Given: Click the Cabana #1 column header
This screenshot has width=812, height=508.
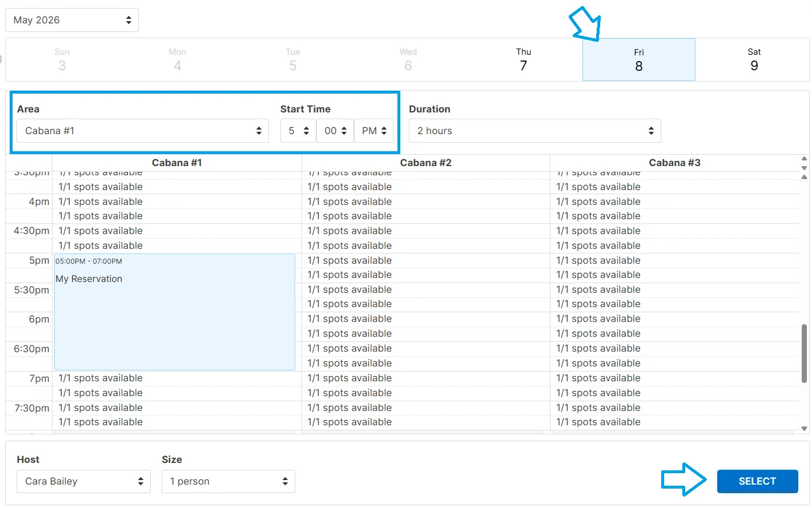Looking at the screenshot, I should click(x=177, y=163).
